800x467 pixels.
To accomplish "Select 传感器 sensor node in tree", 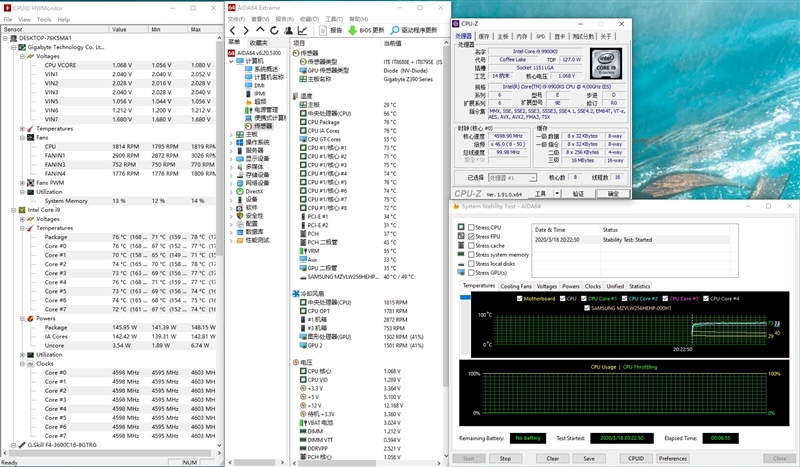I will (263, 126).
